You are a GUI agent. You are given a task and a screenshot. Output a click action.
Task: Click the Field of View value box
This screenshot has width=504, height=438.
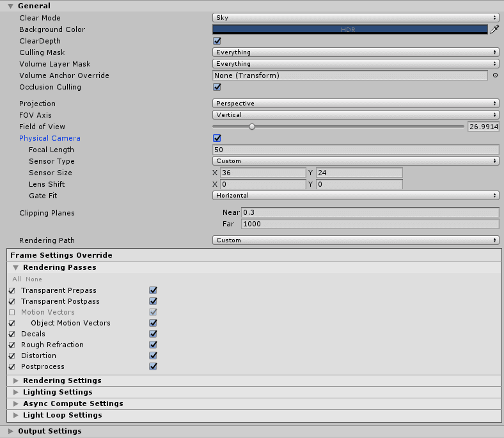click(483, 127)
